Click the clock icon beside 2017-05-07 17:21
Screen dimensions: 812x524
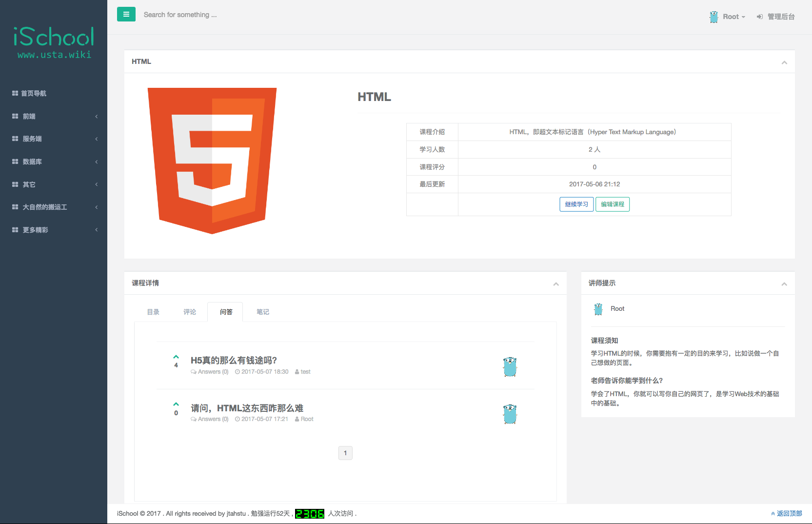[x=238, y=419]
